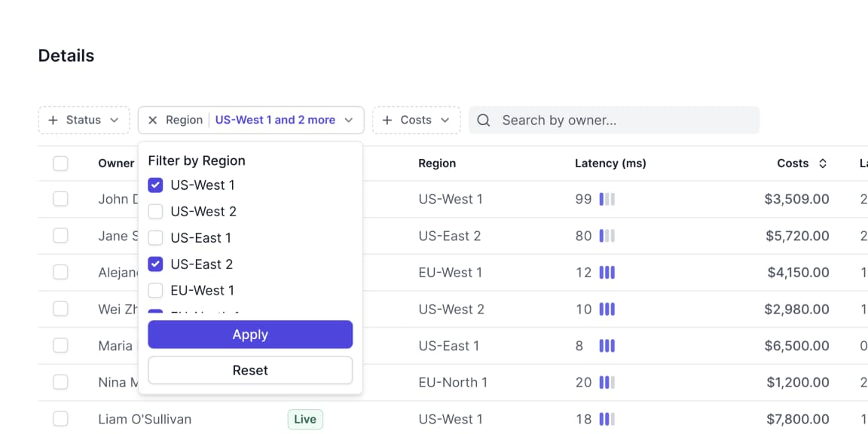
Task: Check the US-West 2 region option
Action: coord(156,212)
